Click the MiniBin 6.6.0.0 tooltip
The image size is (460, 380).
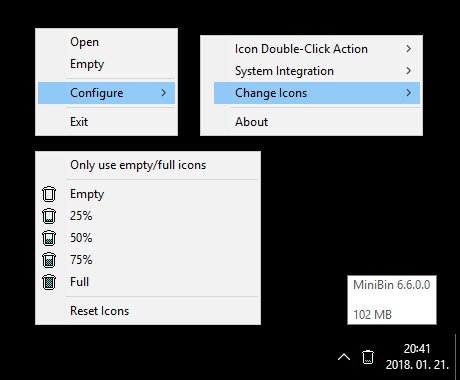pyautogui.click(x=392, y=300)
